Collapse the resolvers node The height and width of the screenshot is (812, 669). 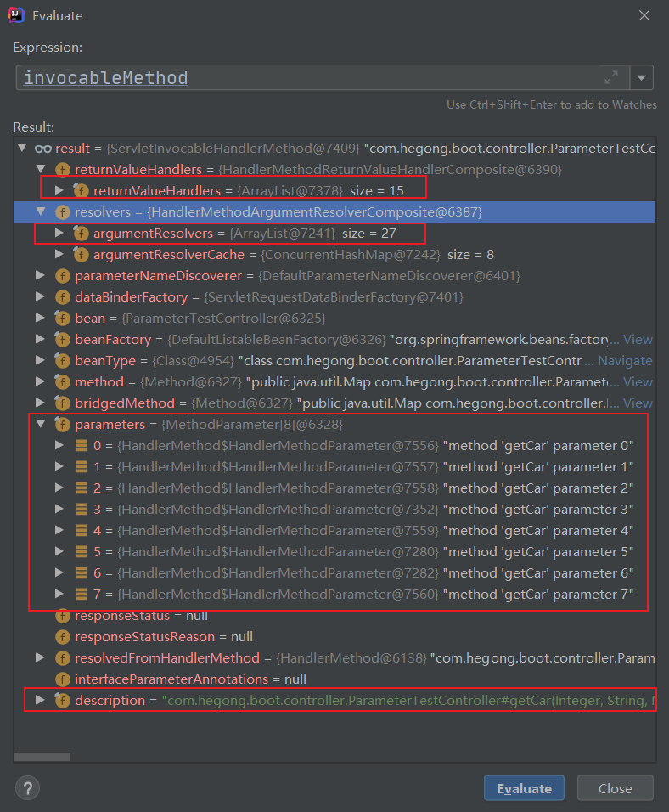[x=41, y=211]
